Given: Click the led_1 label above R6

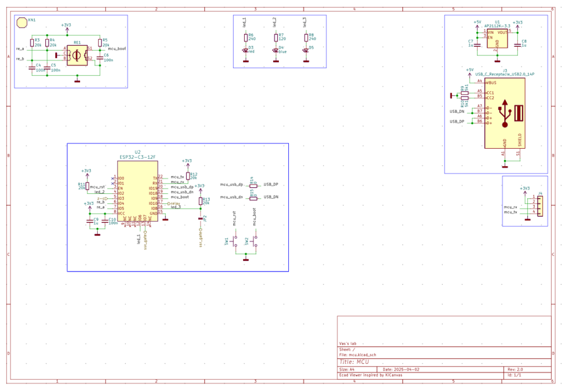Looking at the screenshot, I should point(245,22).
